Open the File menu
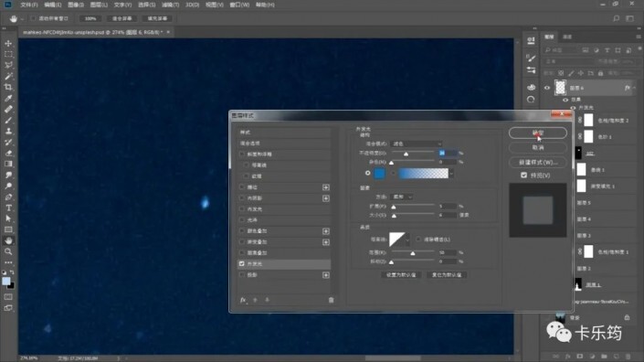Viewport: 644px width, 362px height. click(x=28, y=5)
